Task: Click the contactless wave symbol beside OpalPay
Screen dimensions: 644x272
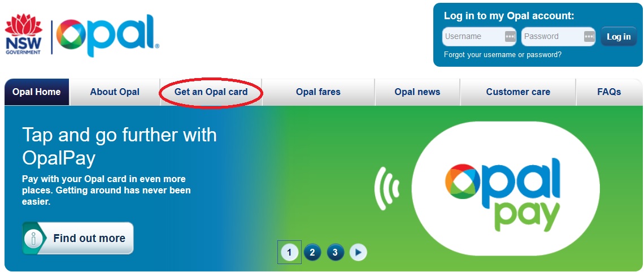Action: [x=386, y=188]
